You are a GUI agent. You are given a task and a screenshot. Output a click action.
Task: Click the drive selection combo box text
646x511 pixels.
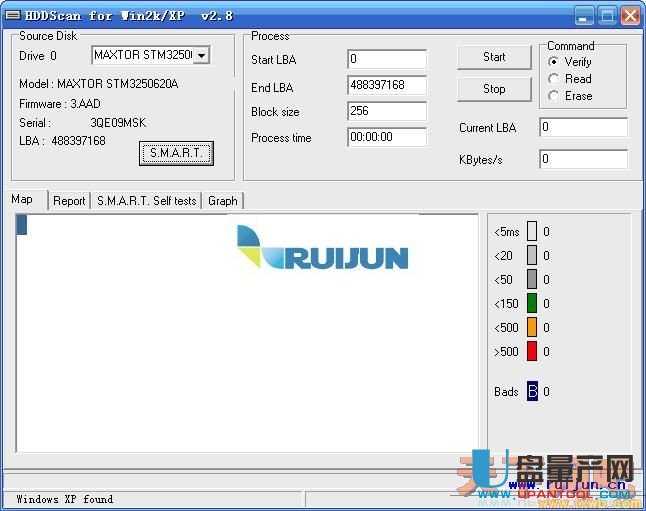click(143, 55)
